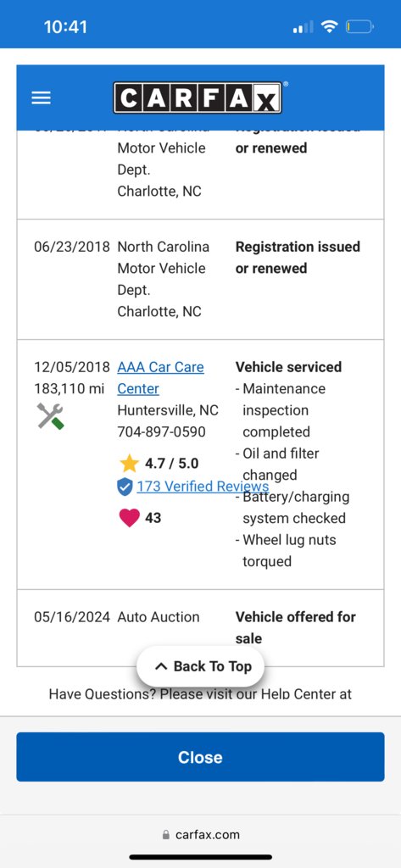Open the 173 Verified Reviews link
The height and width of the screenshot is (868, 401).
point(203,486)
